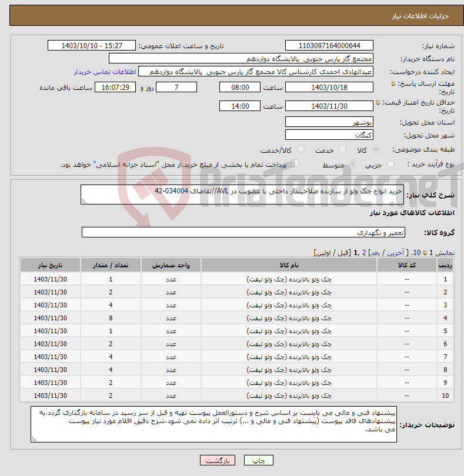Click the price validity date 1403/11/30 field
The height and width of the screenshot is (476, 464).
point(329,106)
